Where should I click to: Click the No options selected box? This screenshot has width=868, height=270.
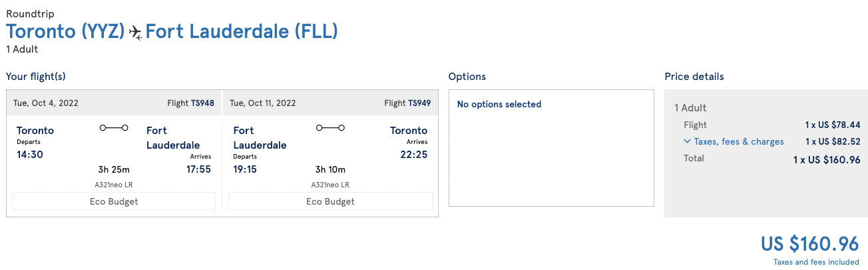coord(551,148)
